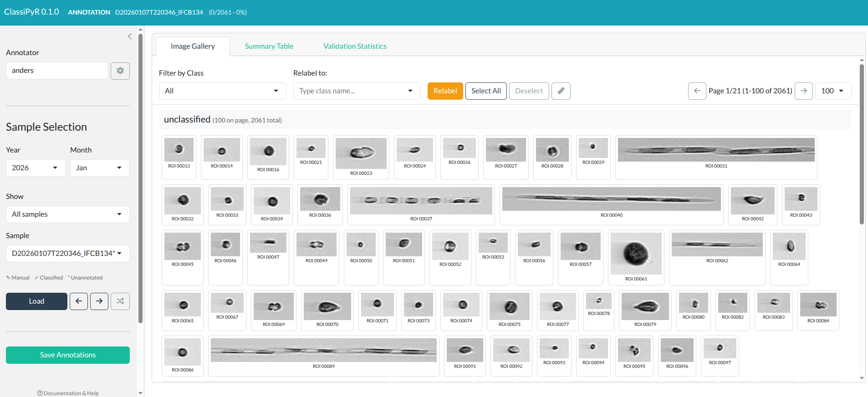Expand the Month dropdown showing Jan

(x=100, y=168)
